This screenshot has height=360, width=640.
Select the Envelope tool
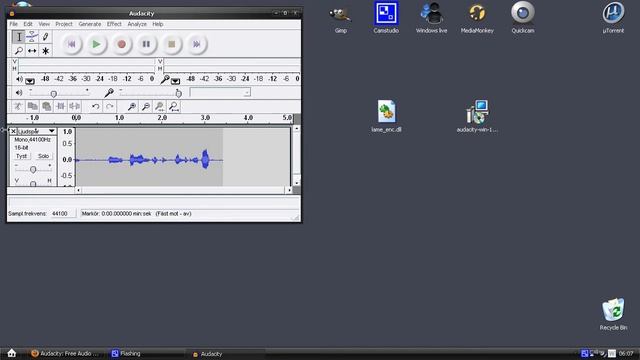pyautogui.click(x=32, y=37)
